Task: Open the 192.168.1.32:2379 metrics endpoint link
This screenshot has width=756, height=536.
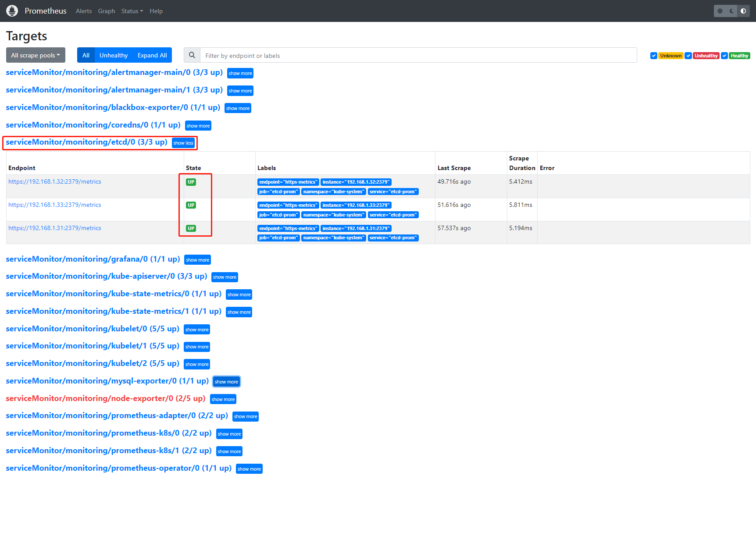Action: tap(55, 181)
